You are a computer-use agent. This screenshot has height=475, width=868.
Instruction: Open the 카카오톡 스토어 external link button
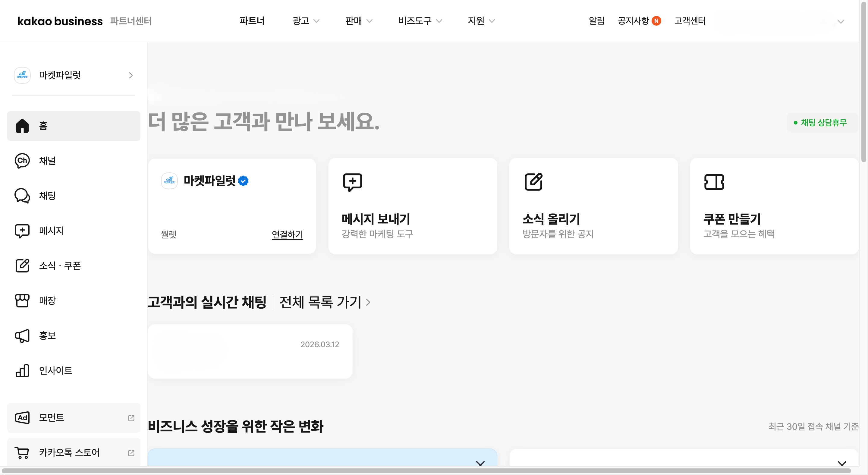point(74,452)
